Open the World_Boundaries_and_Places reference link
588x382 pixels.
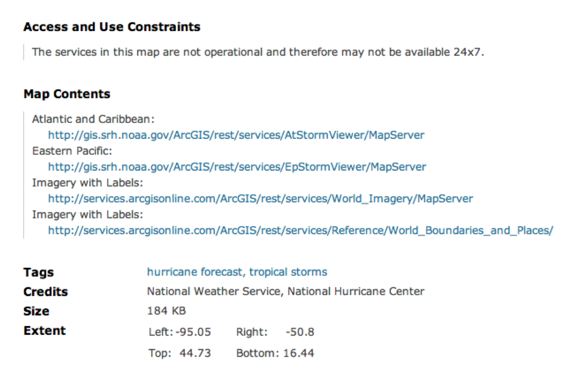pos(301,231)
